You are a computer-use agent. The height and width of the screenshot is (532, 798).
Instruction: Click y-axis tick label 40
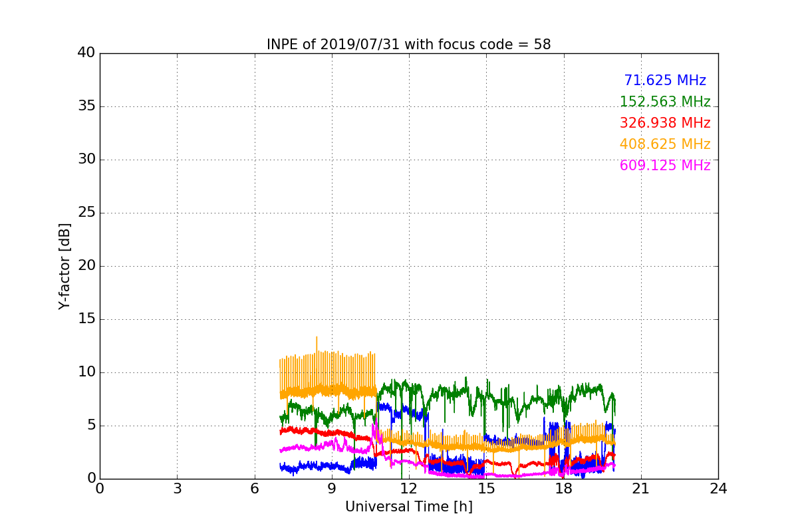[x=86, y=53]
